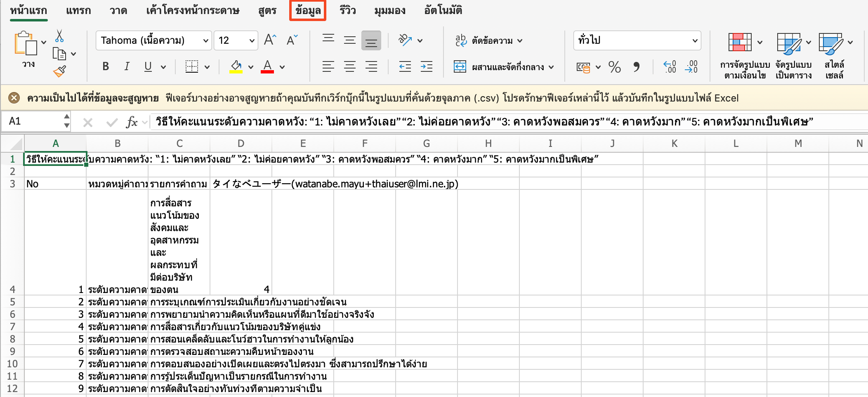Align text left

[328, 66]
